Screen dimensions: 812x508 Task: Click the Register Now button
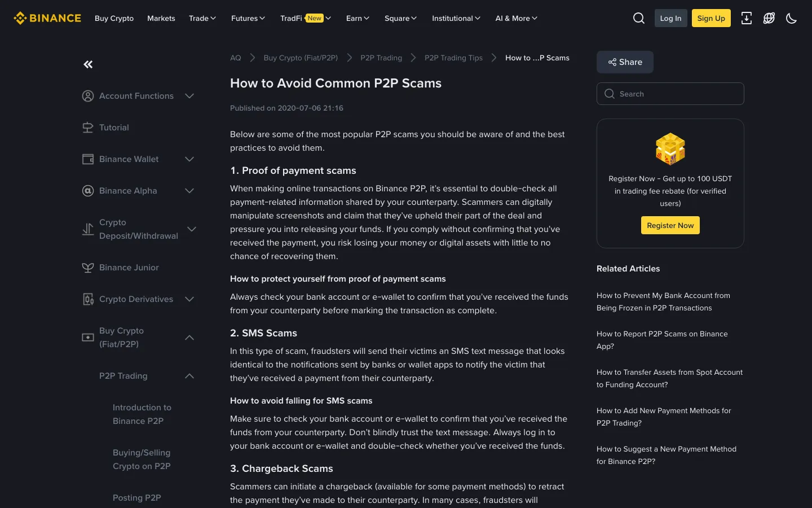tap(670, 225)
